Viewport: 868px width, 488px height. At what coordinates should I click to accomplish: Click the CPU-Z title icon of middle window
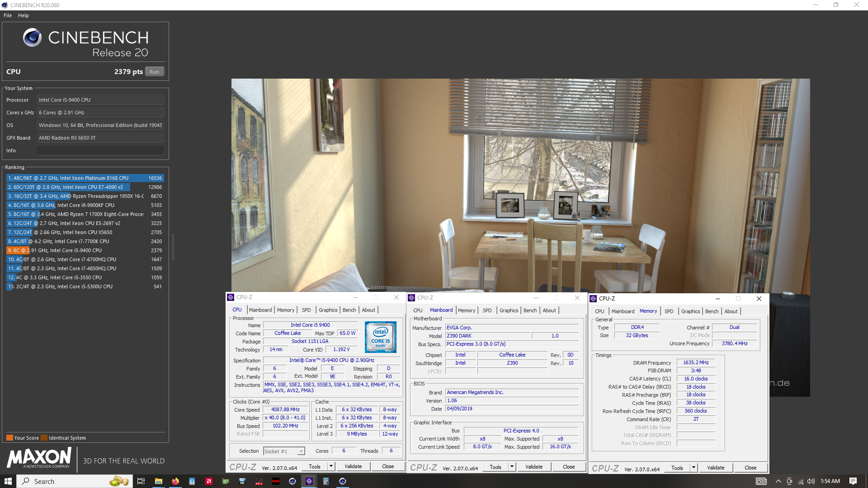pos(411,298)
